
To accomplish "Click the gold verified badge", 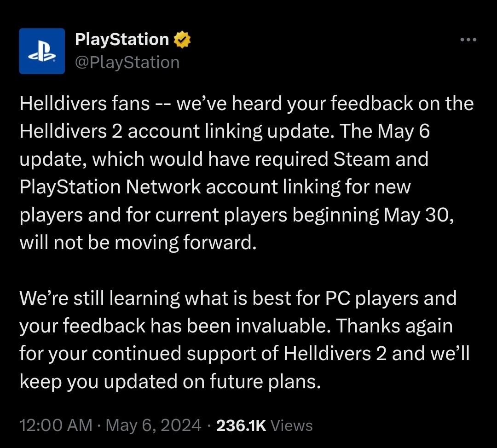I will [x=182, y=40].
